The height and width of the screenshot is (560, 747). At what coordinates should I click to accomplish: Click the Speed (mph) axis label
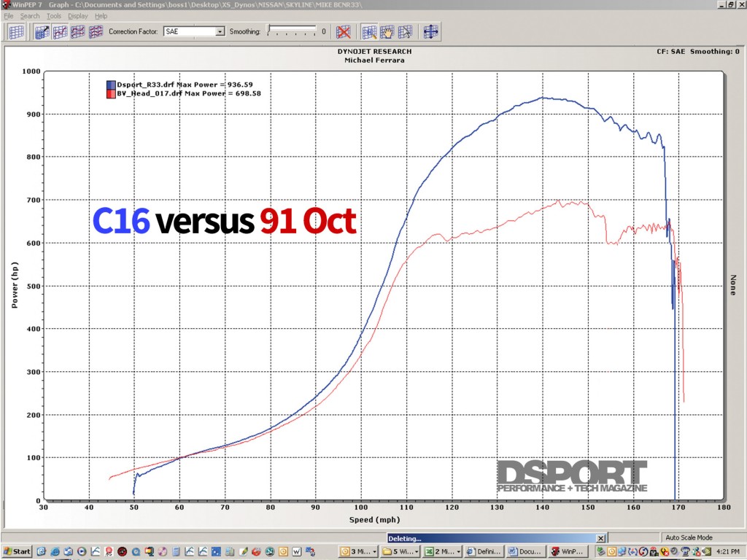[x=374, y=519]
